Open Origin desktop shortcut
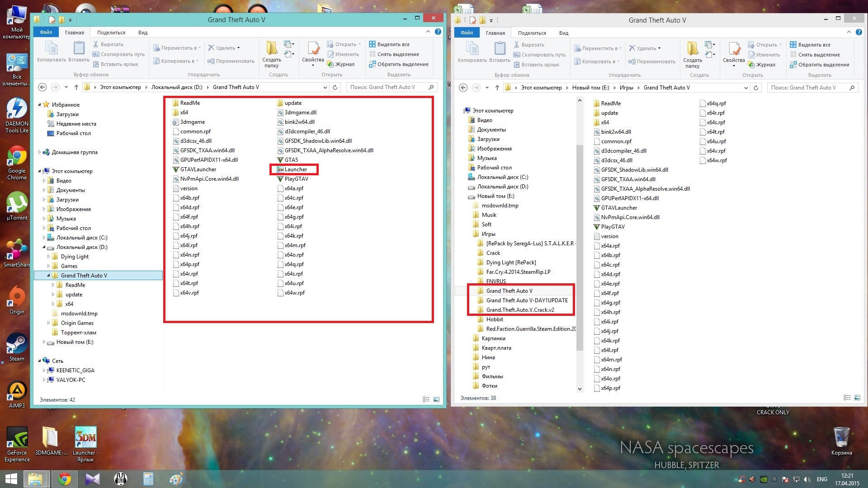 tap(17, 300)
